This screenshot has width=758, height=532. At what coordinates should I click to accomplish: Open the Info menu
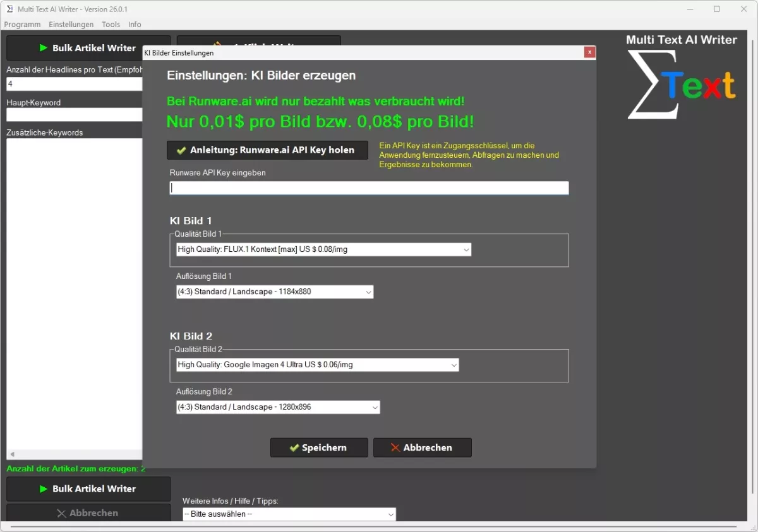(x=135, y=25)
